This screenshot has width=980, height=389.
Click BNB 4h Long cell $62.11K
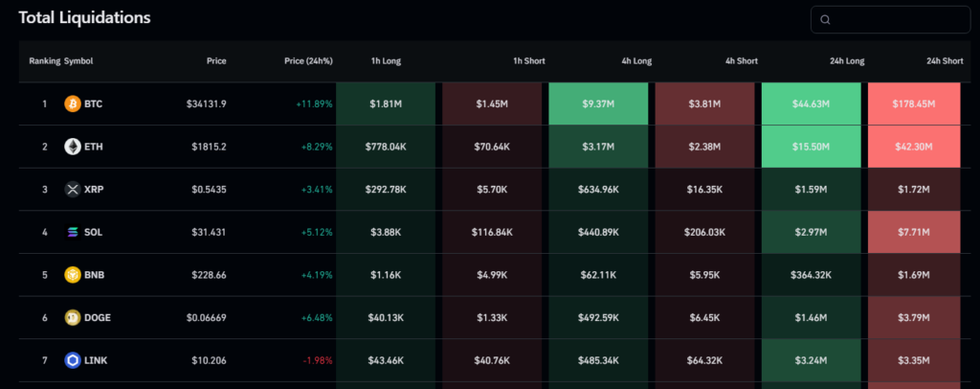click(x=598, y=275)
